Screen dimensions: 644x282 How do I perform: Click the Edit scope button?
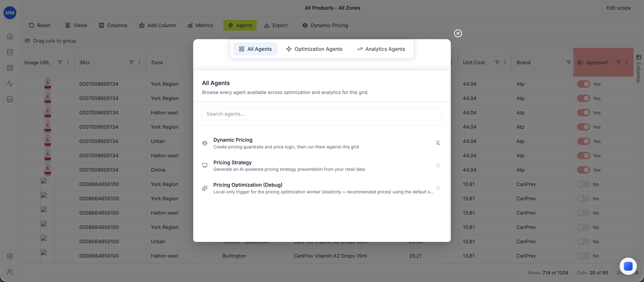(x=619, y=8)
